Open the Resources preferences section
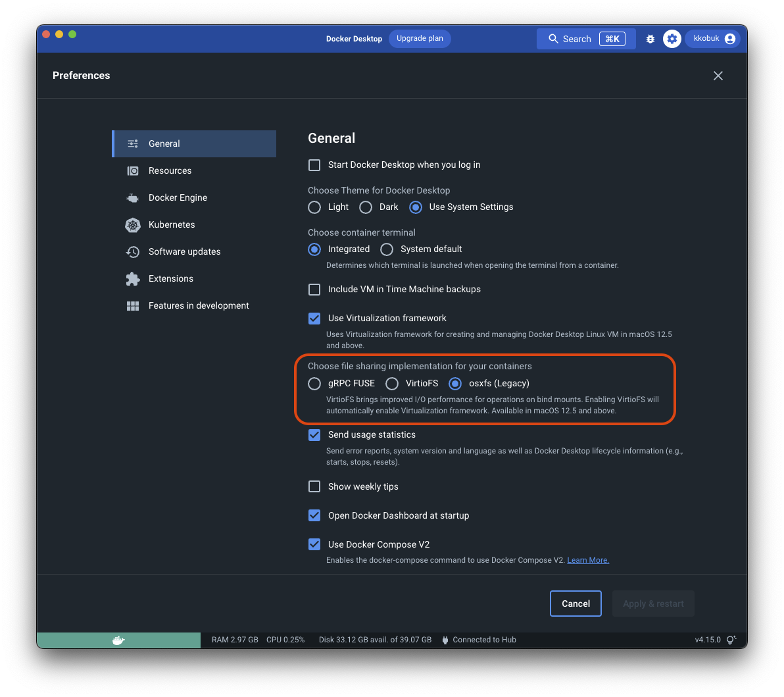This screenshot has height=697, width=784. point(194,170)
